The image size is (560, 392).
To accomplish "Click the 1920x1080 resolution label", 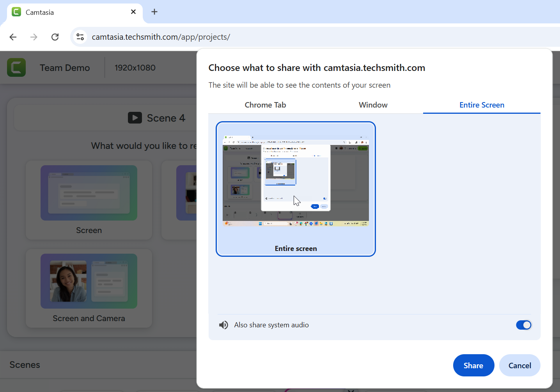I will click(x=135, y=68).
